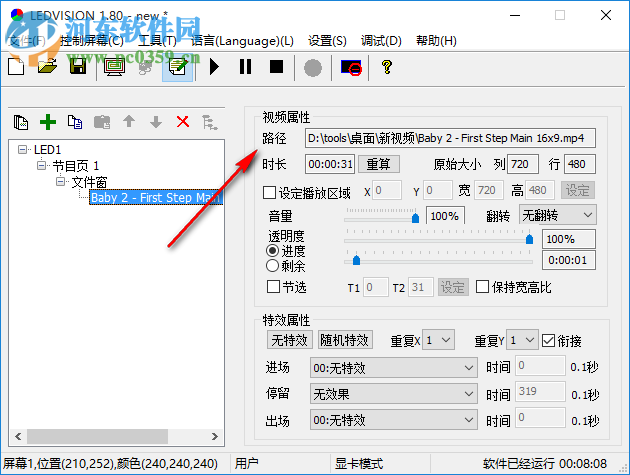Select the 进度 radio button
The image size is (630, 475).
click(x=272, y=251)
